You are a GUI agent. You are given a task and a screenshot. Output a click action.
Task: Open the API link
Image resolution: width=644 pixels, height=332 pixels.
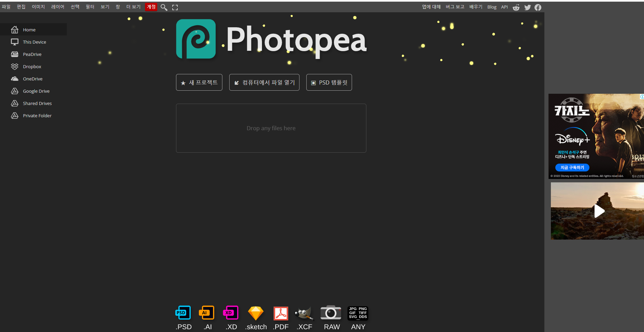(x=504, y=7)
